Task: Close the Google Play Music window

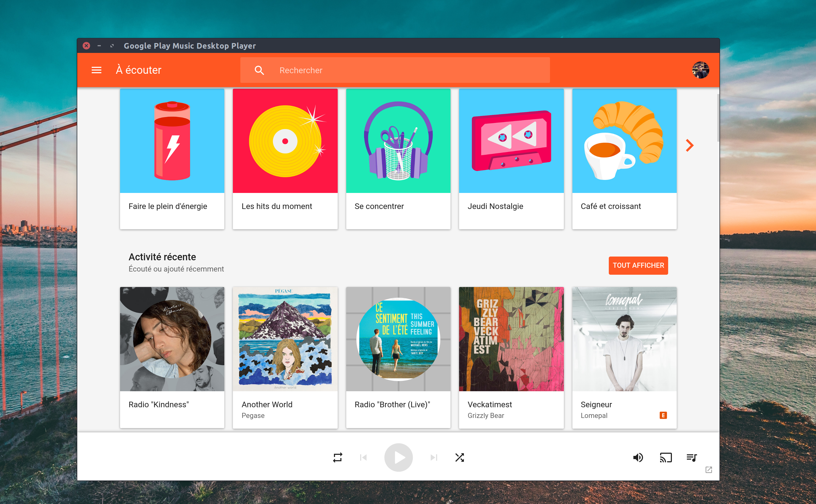Action: [x=86, y=46]
